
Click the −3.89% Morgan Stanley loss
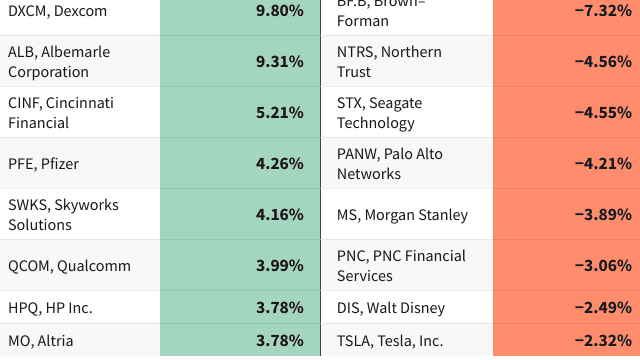pos(603,215)
